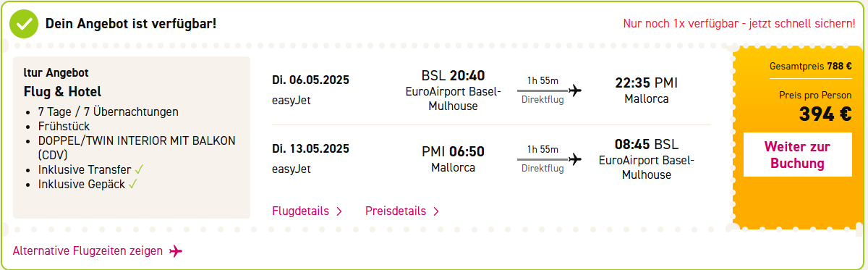Screen dimensions: 868x270
Task: Click the Inklusive Transfer checkmark
Action: 140,169
